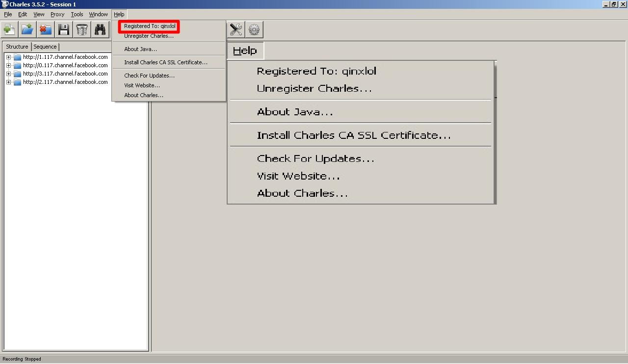Open Find with the binoculars icon

pos(100,29)
